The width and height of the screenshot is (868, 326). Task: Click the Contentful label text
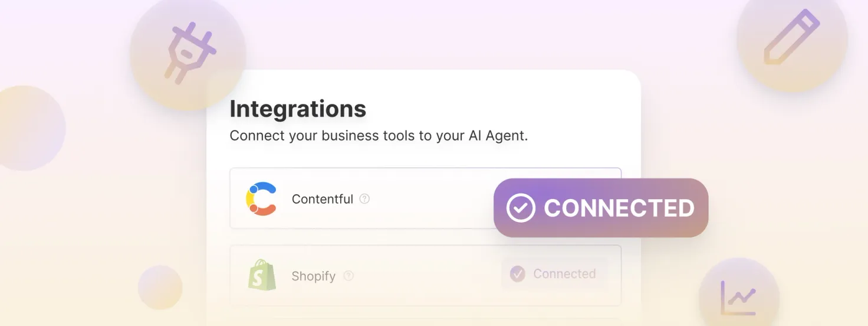pyautogui.click(x=323, y=199)
